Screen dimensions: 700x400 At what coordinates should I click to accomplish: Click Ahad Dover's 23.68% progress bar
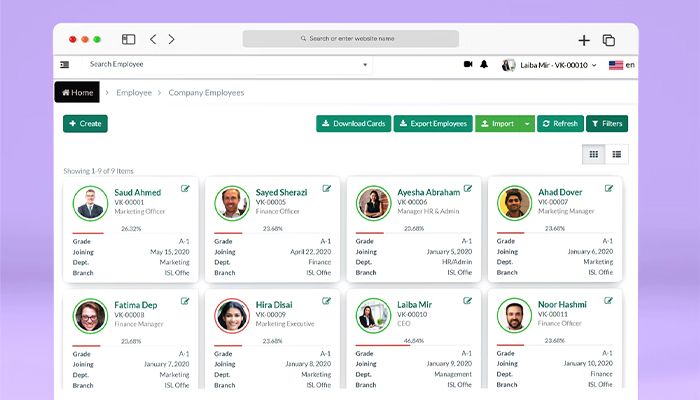pos(555,233)
